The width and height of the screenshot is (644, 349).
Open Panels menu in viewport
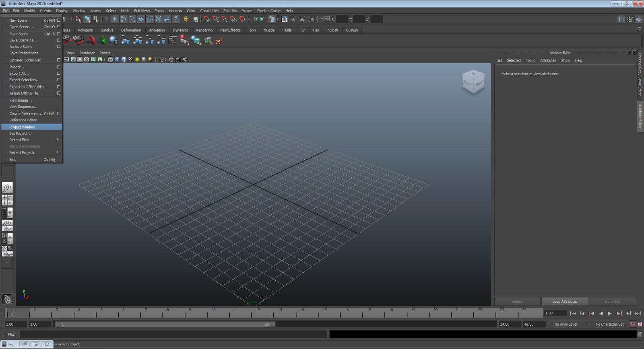[x=105, y=53]
